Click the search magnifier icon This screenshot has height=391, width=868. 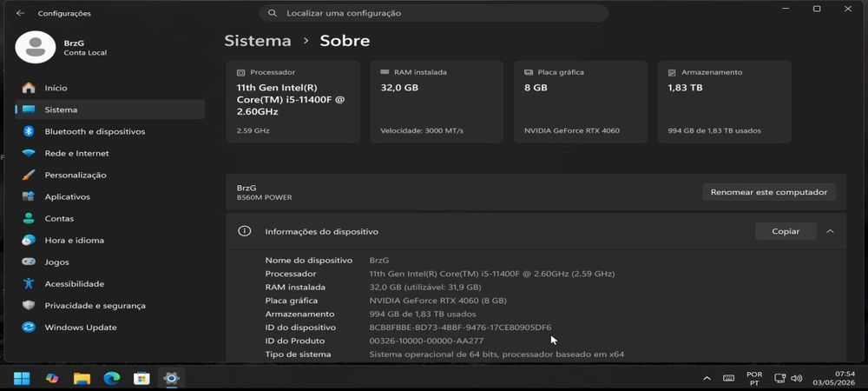272,13
